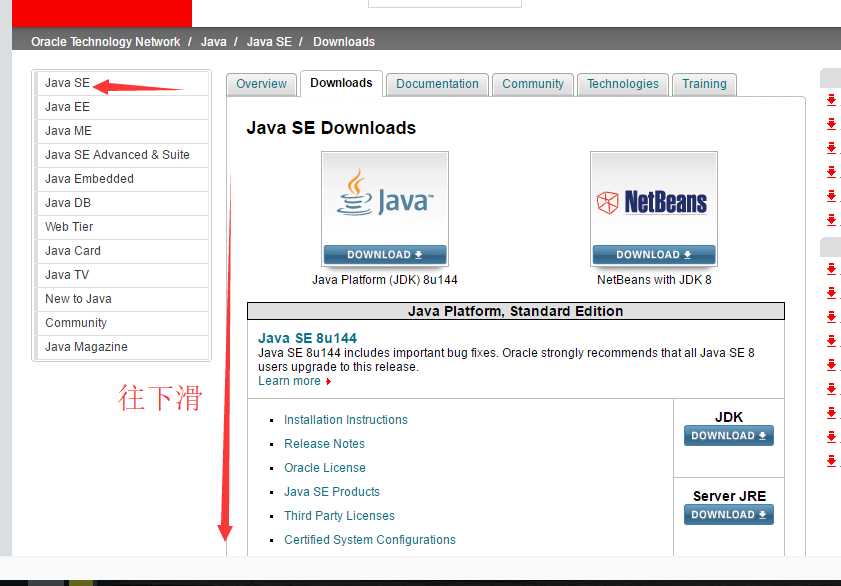The width and height of the screenshot is (841, 586).
Task: Open the Java ME sidebar link
Action: click(x=68, y=131)
